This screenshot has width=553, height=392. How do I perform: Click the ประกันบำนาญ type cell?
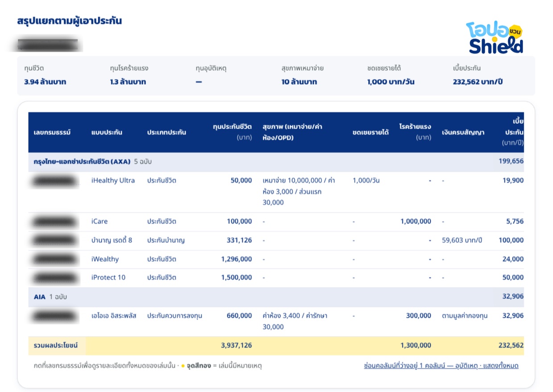tap(166, 240)
